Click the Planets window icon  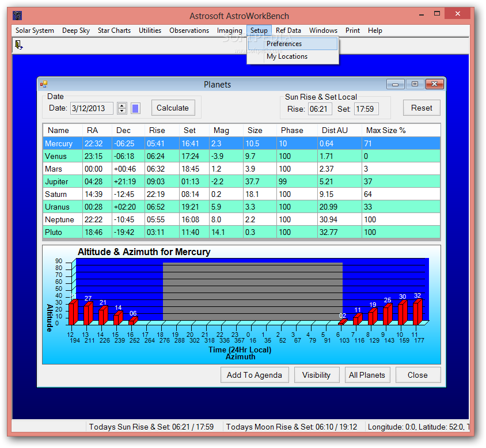point(44,84)
